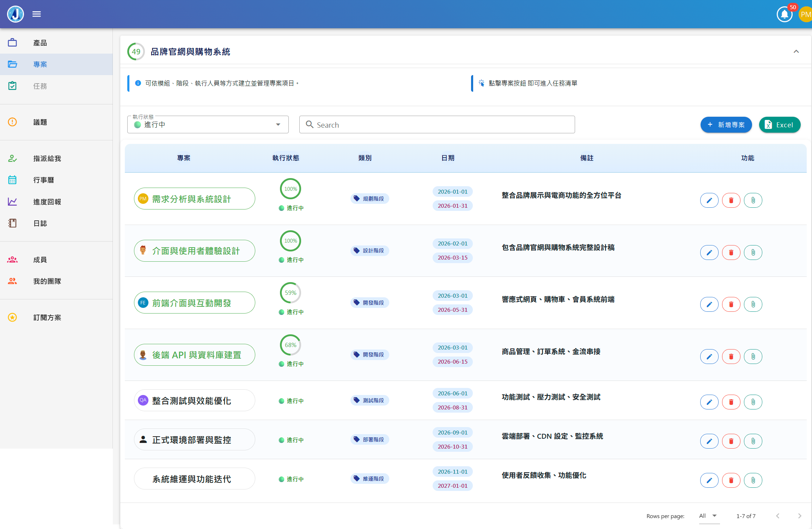Click the 59% progress circle
Viewport: 812px width, 529px height.
tap(290, 293)
